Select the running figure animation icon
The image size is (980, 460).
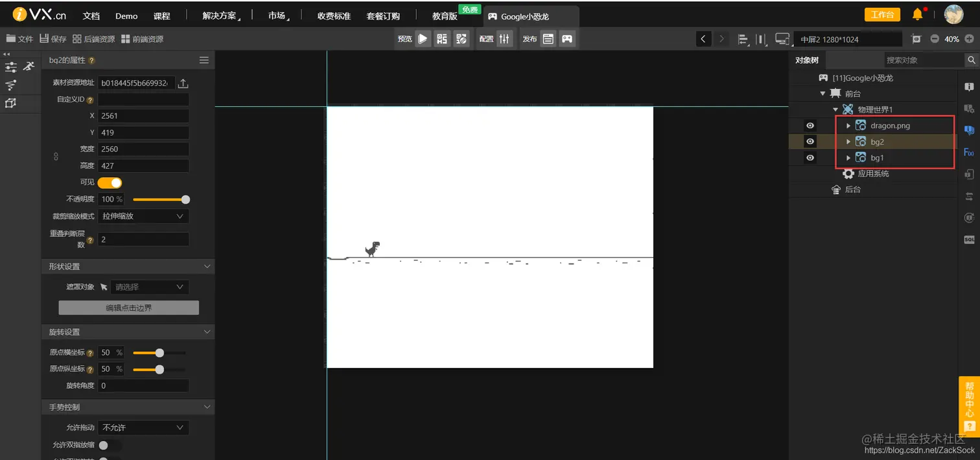point(29,66)
